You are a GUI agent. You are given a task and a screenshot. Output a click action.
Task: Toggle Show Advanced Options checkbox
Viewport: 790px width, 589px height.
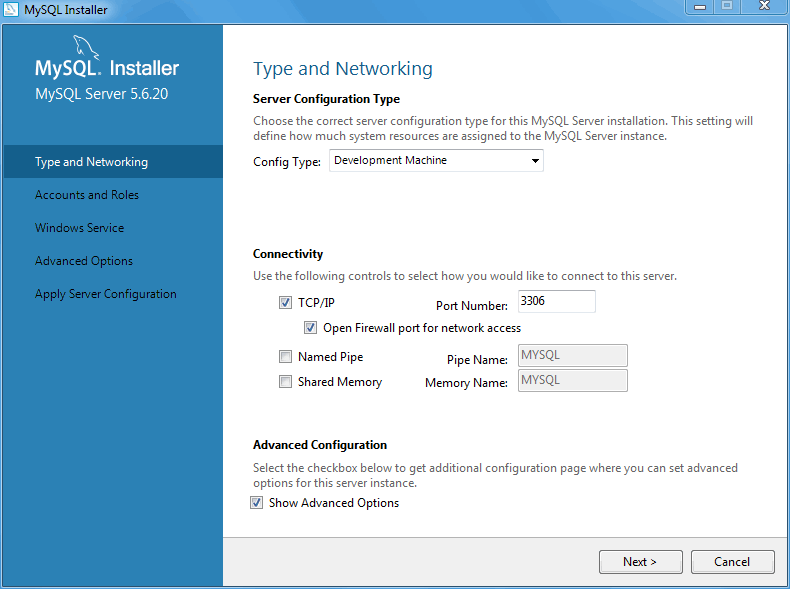256,502
